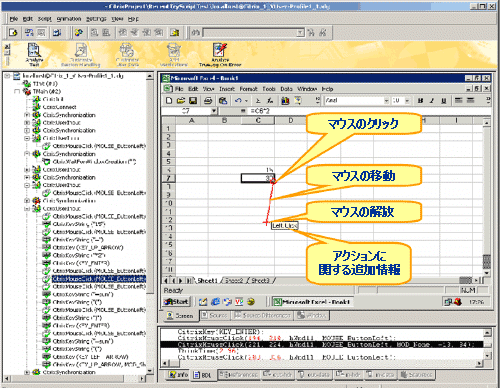The height and width of the screenshot is (388, 500).
Task: Click the Windows Start button
Action: [176, 302]
